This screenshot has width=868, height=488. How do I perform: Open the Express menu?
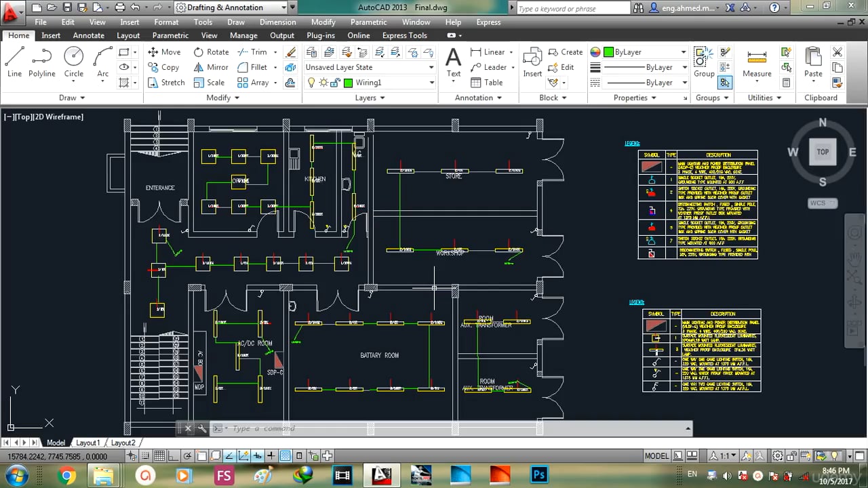pos(488,22)
